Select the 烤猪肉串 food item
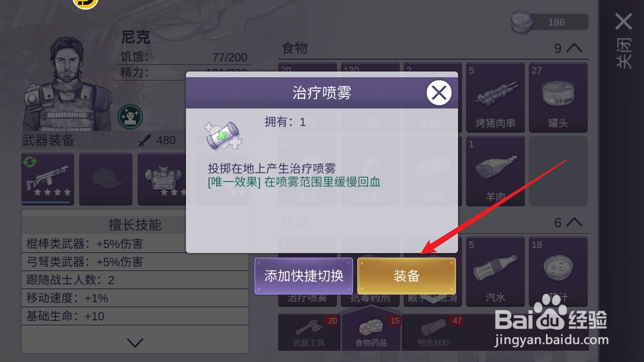The height and width of the screenshot is (362, 644). pyautogui.click(x=495, y=97)
